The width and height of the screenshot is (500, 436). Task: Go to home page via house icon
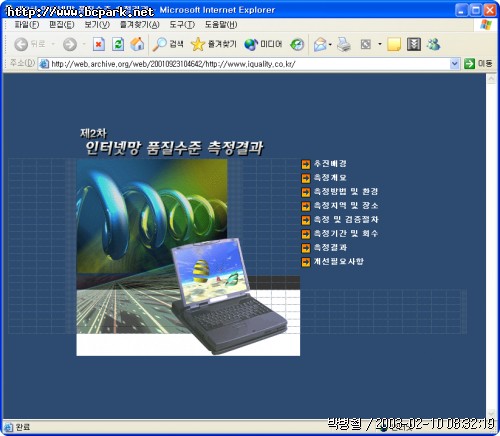click(137, 44)
